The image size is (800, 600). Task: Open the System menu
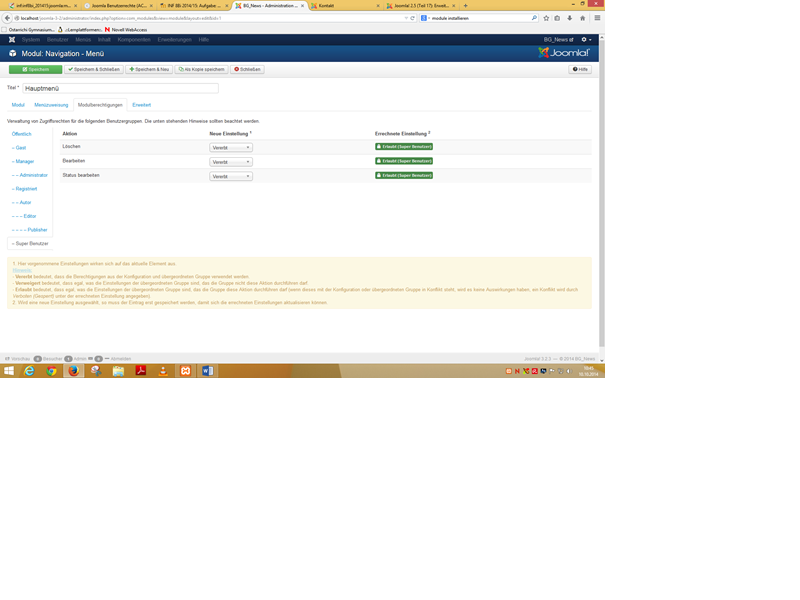[31, 39]
